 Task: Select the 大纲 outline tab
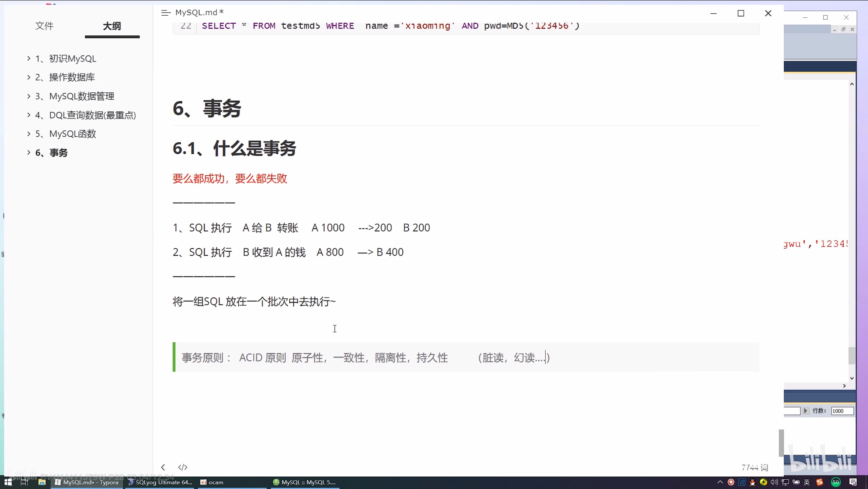[x=112, y=26]
